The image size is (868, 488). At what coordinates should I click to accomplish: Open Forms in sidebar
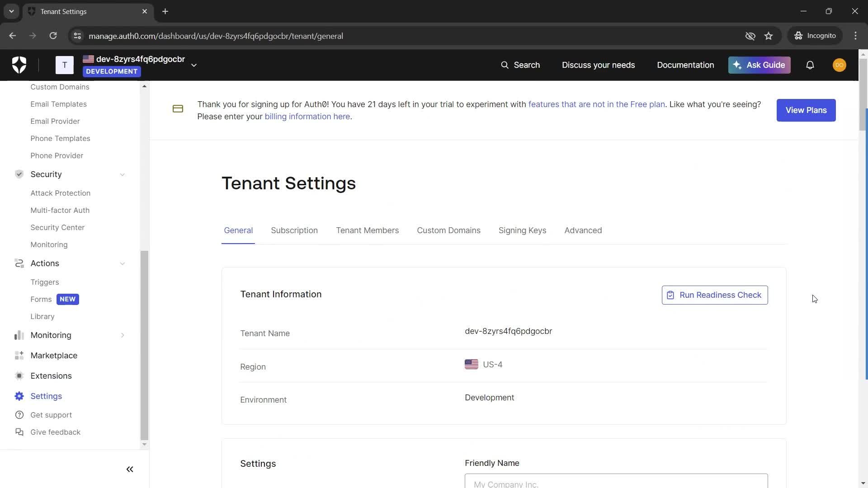pos(41,299)
